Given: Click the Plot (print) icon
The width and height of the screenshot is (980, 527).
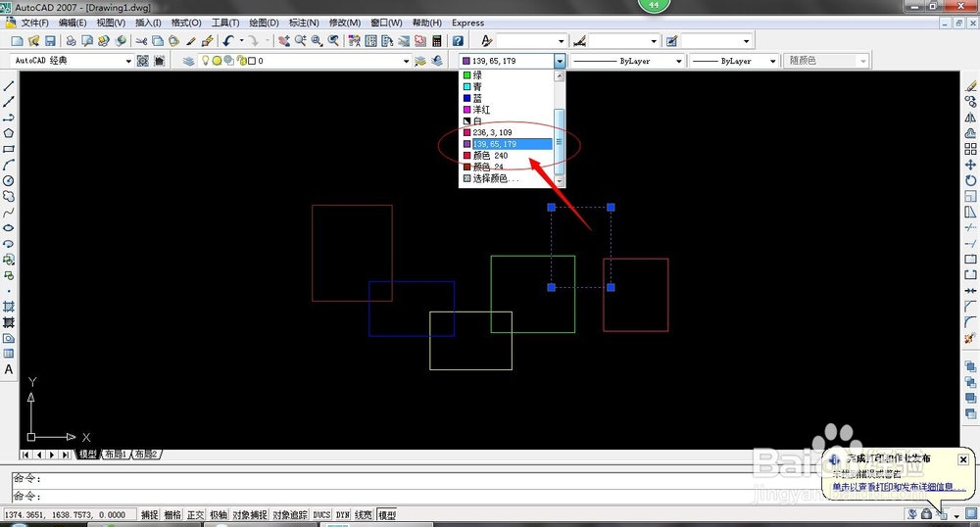Looking at the screenshot, I should click(72, 40).
